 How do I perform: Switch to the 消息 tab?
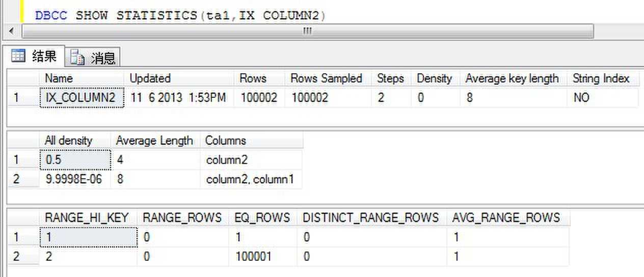click(x=93, y=58)
